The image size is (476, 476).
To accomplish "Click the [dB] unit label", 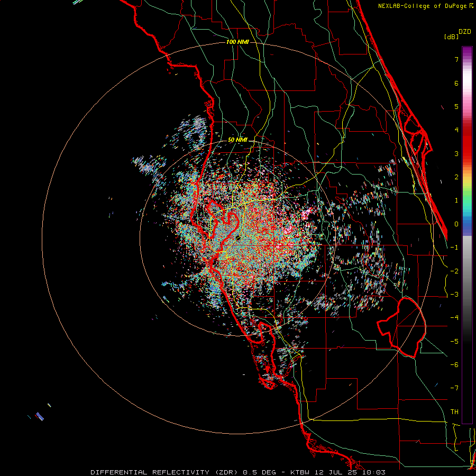I will tap(452, 36).
